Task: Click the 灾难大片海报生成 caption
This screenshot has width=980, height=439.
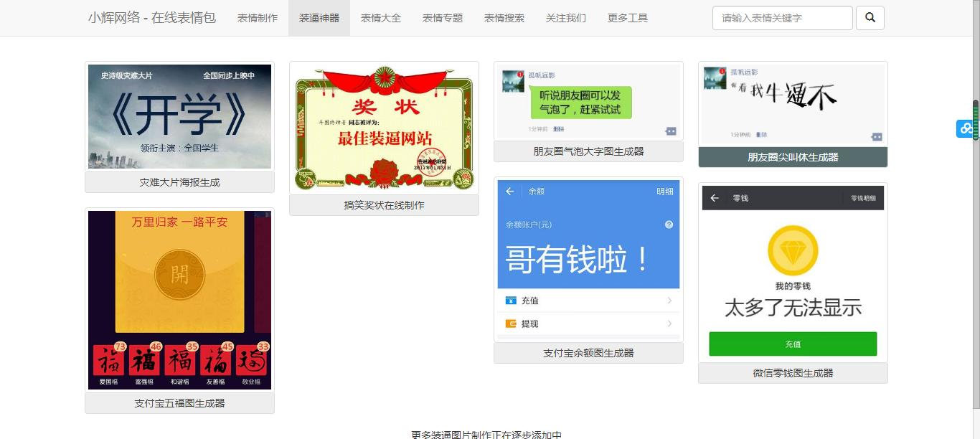Action: [179, 182]
